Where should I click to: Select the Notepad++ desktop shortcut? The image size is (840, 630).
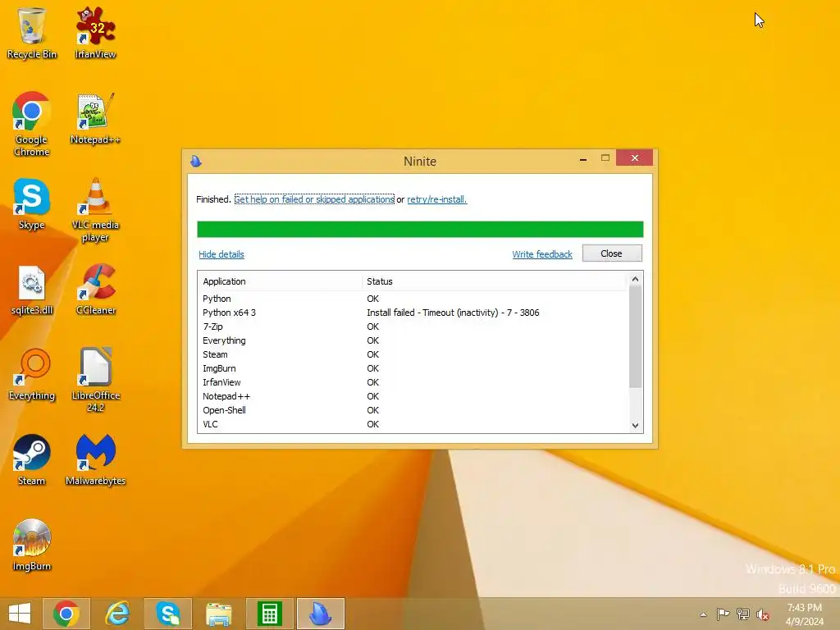95,118
